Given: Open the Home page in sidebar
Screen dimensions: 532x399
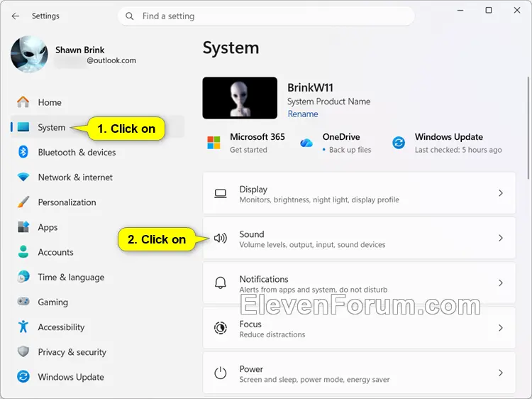Looking at the screenshot, I should tap(97, 102).
